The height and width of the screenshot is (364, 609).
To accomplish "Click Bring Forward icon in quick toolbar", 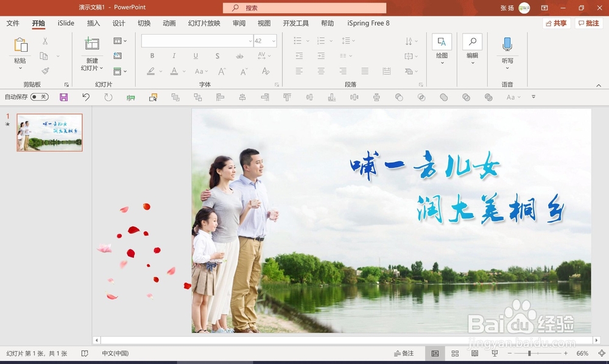I will (x=175, y=97).
